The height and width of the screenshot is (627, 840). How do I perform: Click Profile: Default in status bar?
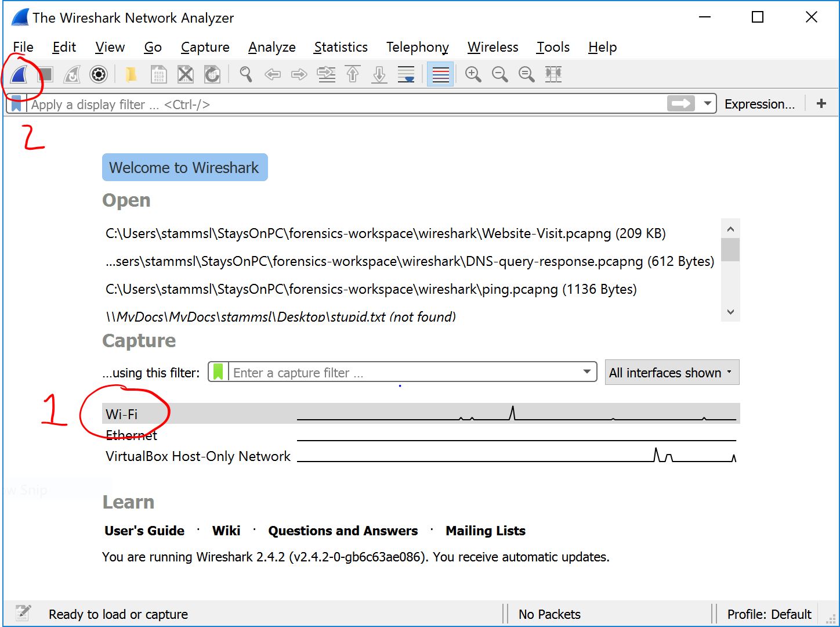click(769, 614)
